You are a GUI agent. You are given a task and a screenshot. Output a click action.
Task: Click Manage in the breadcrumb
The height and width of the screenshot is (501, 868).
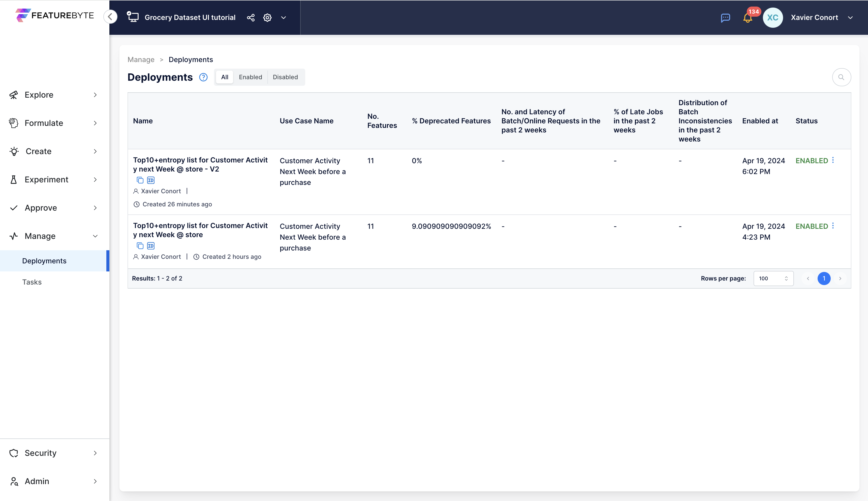(141, 60)
